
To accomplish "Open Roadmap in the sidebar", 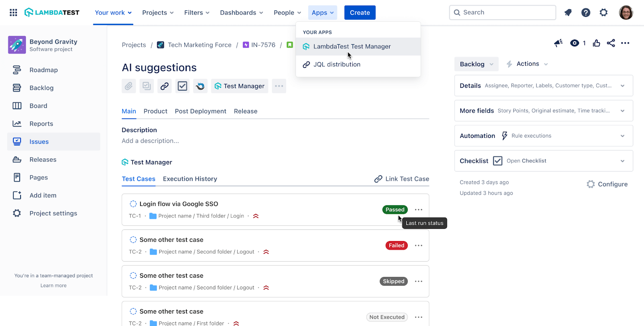I will pyautogui.click(x=54, y=70).
